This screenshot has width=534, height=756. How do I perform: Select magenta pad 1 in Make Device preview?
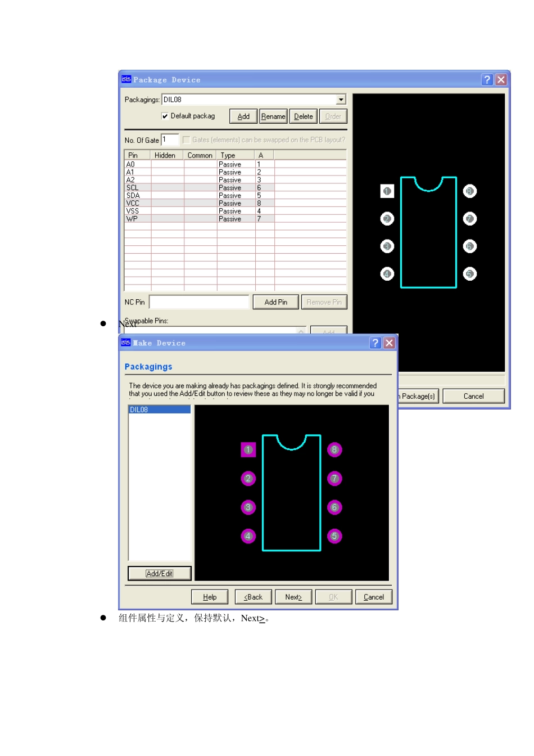[248, 450]
